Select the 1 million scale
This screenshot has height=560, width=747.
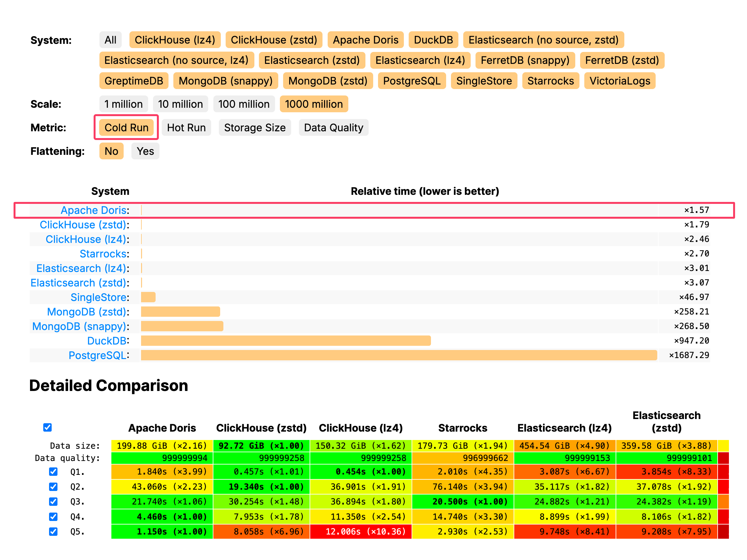coord(123,104)
